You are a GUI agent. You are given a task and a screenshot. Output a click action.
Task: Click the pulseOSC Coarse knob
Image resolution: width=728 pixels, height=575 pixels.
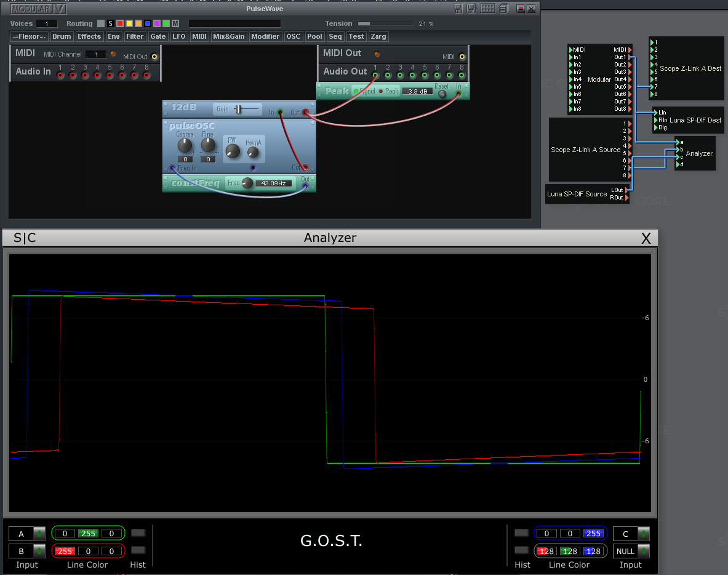pyautogui.click(x=185, y=145)
